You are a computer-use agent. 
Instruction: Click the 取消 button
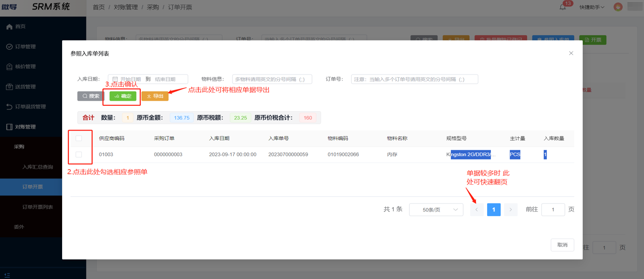click(562, 245)
